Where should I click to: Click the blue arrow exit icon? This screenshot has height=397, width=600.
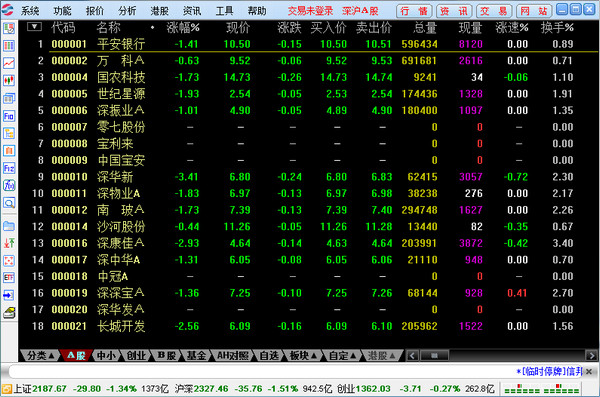tap(9, 295)
